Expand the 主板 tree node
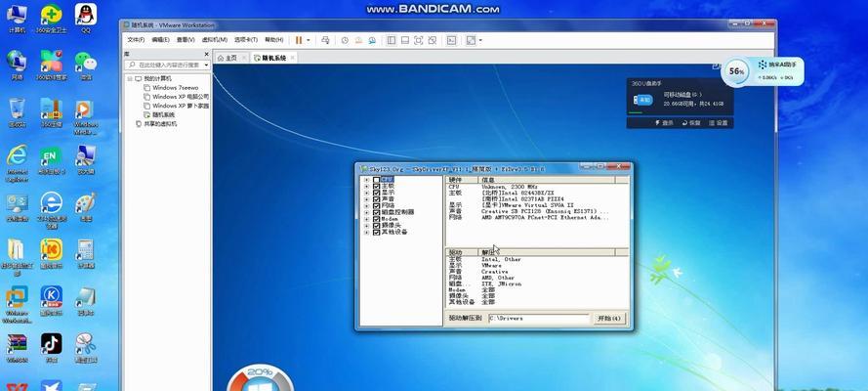The height and width of the screenshot is (391, 868). point(366,186)
